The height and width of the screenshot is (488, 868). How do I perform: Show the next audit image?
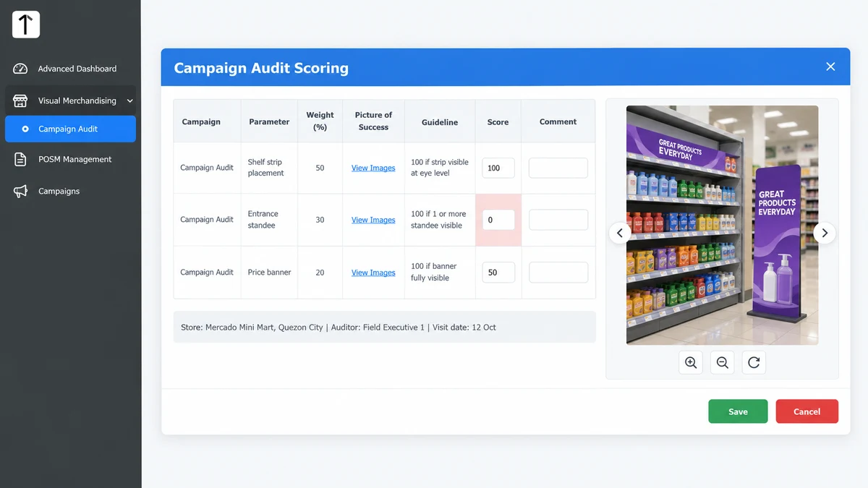tap(825, 234)
